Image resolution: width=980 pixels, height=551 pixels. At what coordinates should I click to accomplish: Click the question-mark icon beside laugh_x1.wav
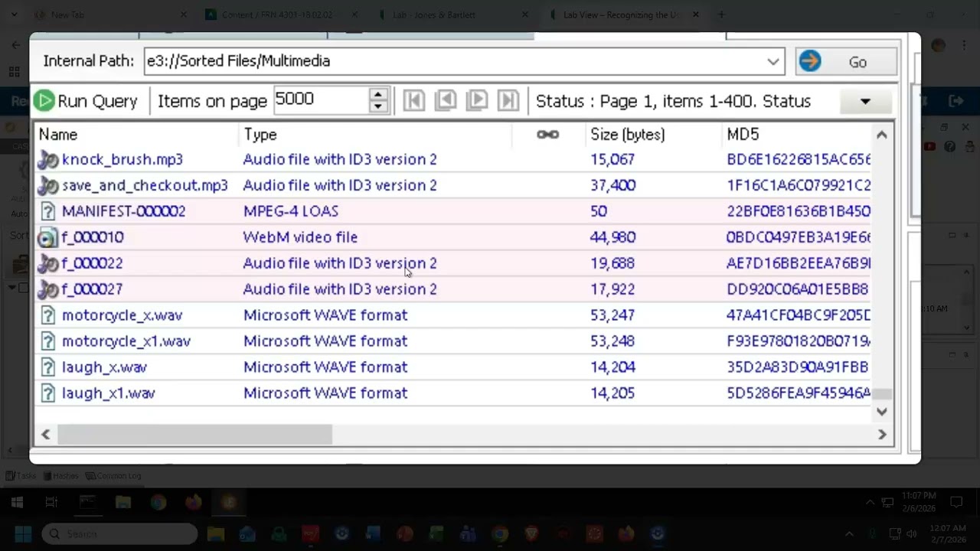pyautogui.click(x=47, y=393)
